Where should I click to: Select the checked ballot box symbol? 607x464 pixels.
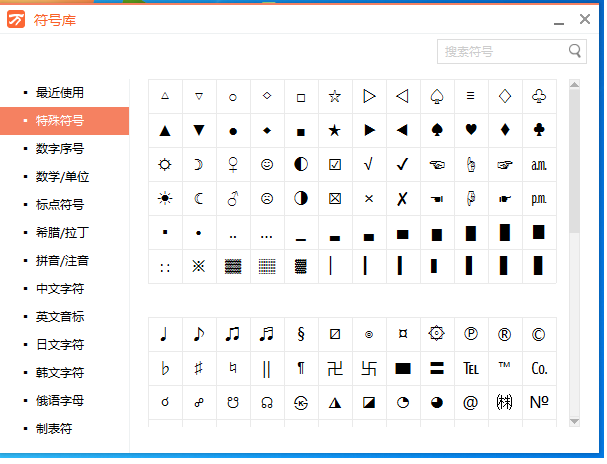pos(335,164)
